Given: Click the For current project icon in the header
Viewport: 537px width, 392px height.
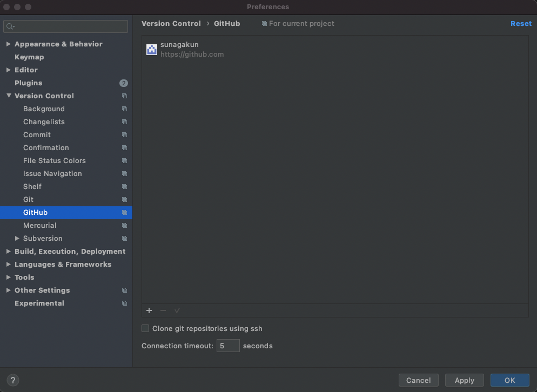Looking at the screenshot, I should pos(263,23).
